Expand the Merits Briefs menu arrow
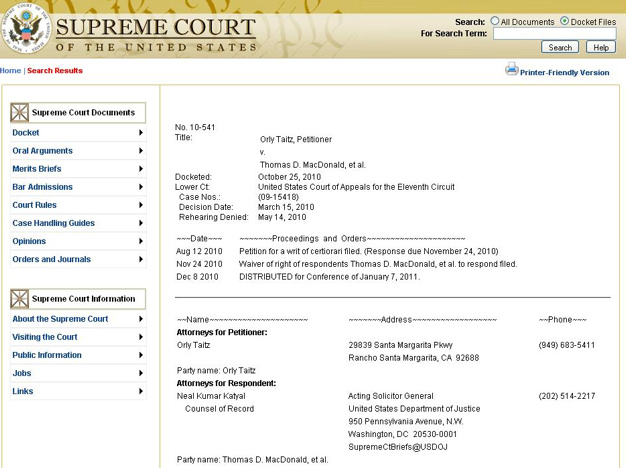 141,169
